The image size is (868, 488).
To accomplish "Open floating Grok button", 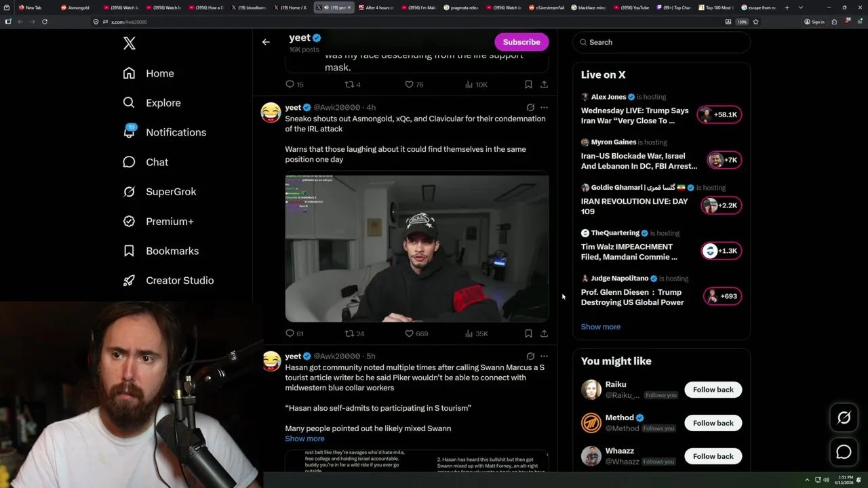I will coord(844,418).
